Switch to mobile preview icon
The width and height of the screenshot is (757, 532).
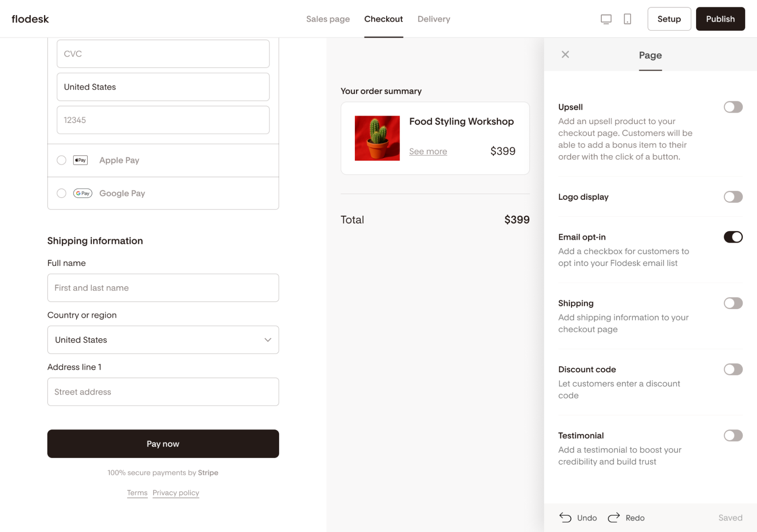pos(627,19)
